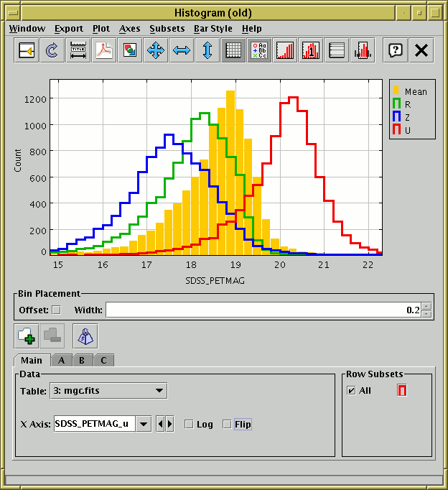The image size is (448, 490).
Task: Click the export as PDF icon
Action: coord(104,50)
